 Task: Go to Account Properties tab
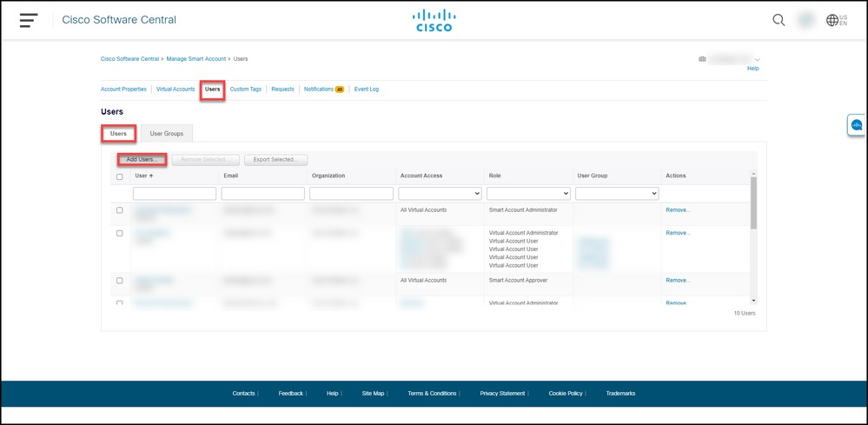tap(123, 90)
